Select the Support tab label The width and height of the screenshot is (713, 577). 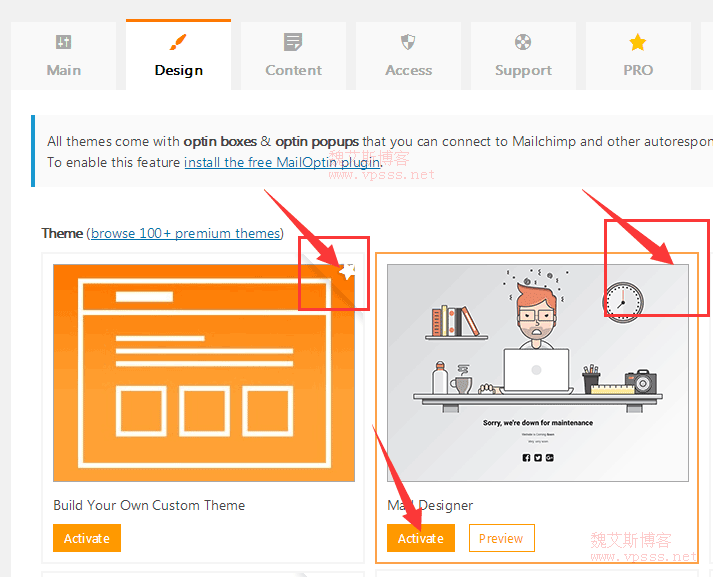click(x=523, y=70)
